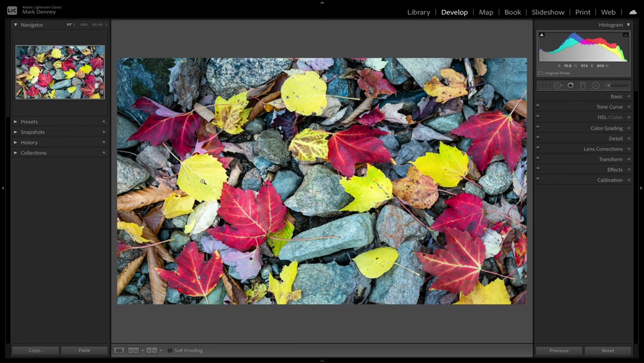Toggle the Lens Corrections panel switch
Screen dimensions: 644x363
[538, 148]
